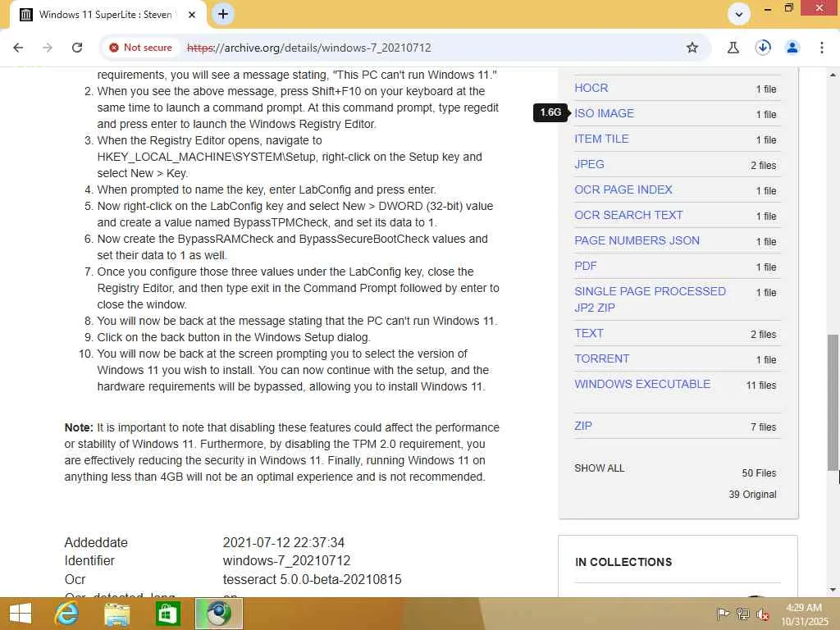The width and height of the screenshot is (840, 630).
Task: Open a new tab with the plus button
Action: point(223,15)
